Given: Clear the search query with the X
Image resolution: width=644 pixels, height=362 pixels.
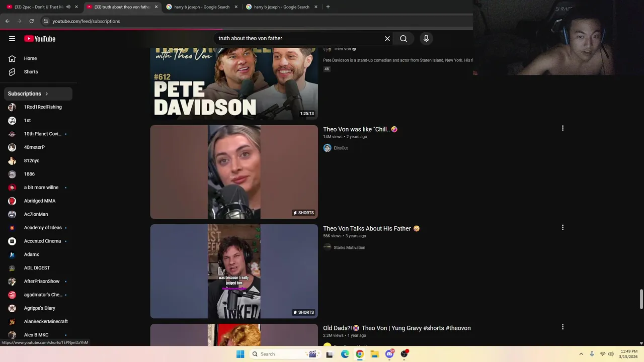Looking at the screenshot, I should (x=387, y=38).
